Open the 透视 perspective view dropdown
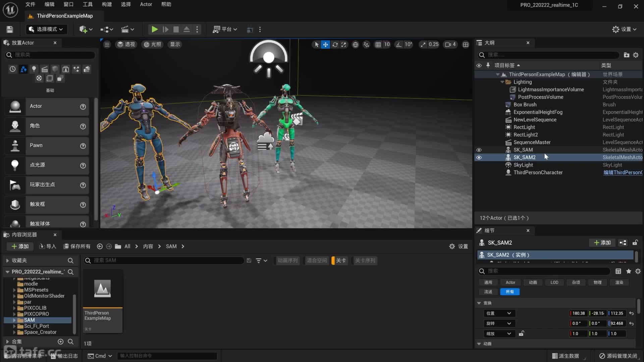The height and width of the screenshot is (362, 644). point(126,44)
